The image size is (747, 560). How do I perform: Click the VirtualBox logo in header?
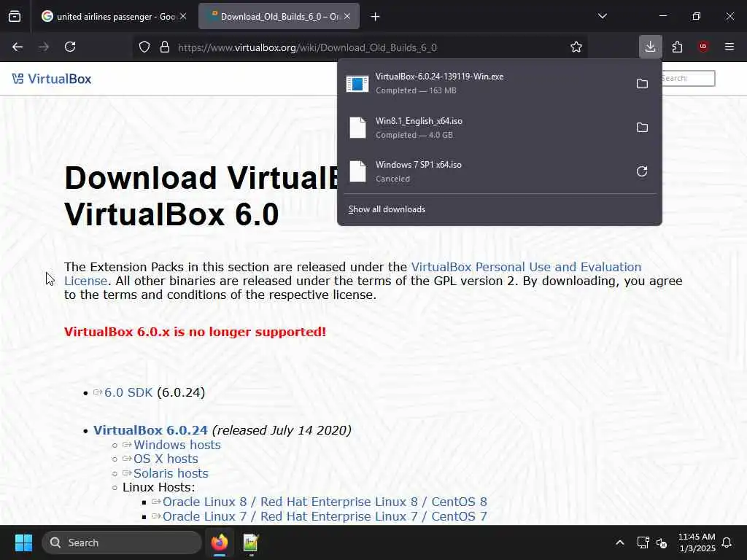(52, 79)
